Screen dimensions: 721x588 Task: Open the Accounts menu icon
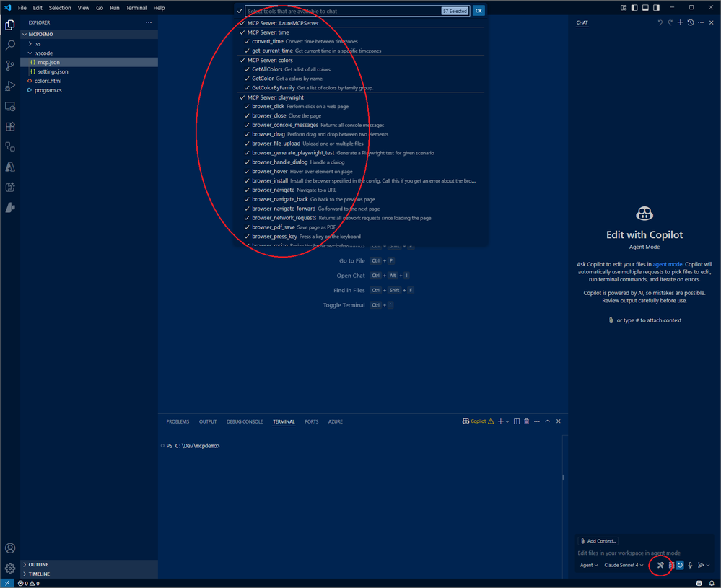(x=10, y=548)
